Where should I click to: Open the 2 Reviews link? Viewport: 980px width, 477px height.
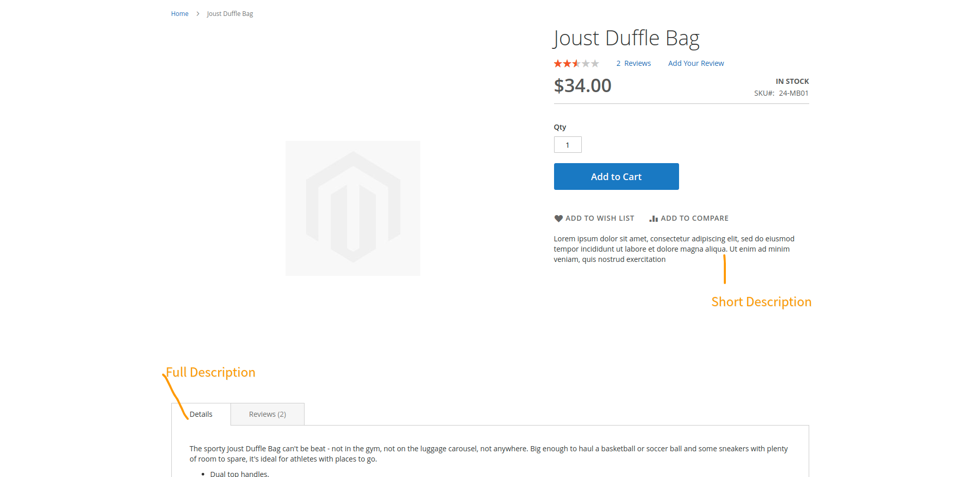pos(633,63)
